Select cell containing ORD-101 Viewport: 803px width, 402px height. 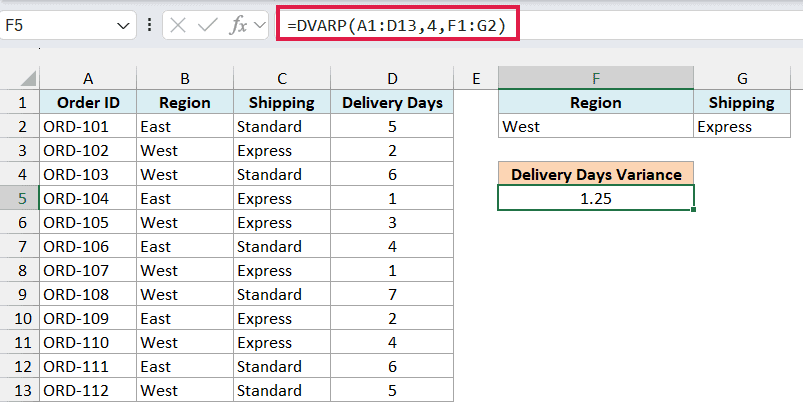(x=88, y=126)
